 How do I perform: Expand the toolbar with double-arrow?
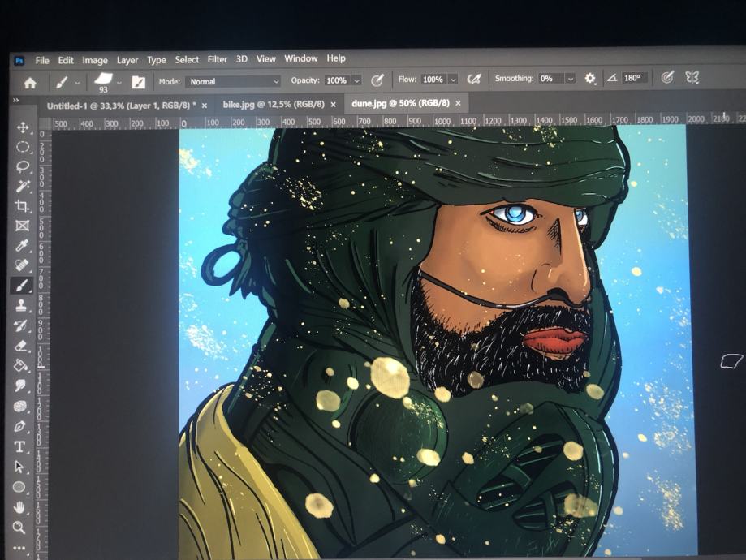tap(15, 100)
